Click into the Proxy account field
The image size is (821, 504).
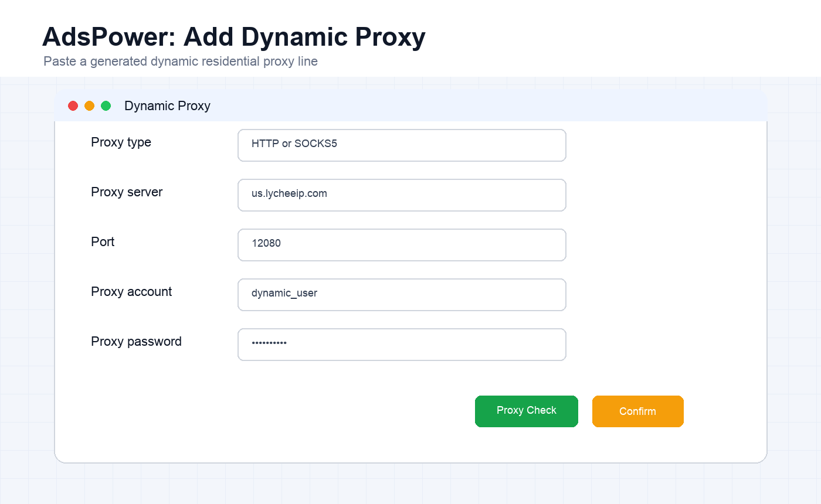(402, 295)
